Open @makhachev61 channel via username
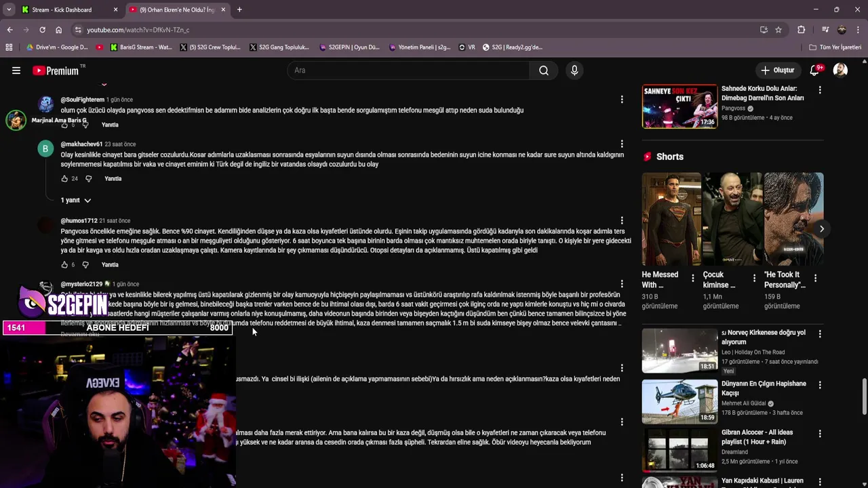 point(81,144)
